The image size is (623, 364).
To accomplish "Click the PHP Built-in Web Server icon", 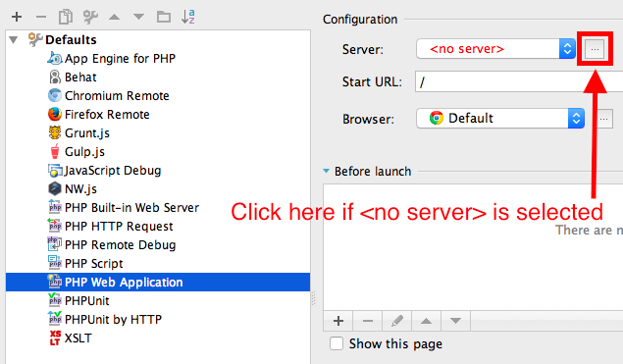I will point(55,207).
